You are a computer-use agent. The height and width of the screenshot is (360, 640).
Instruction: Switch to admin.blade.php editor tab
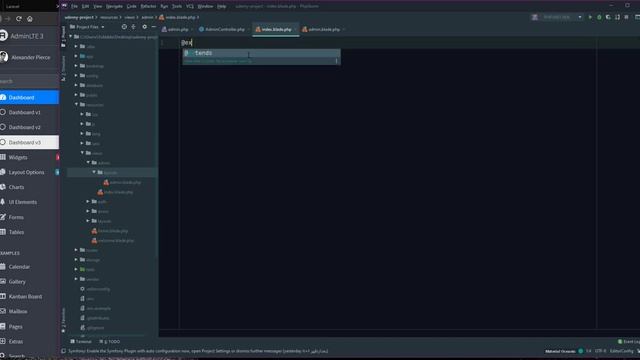(324, 29)
